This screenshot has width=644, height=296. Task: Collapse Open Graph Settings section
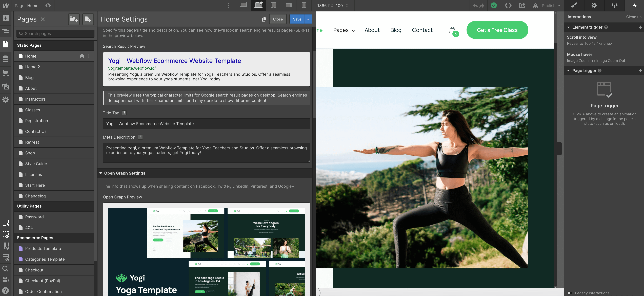[x=101, y=173]
